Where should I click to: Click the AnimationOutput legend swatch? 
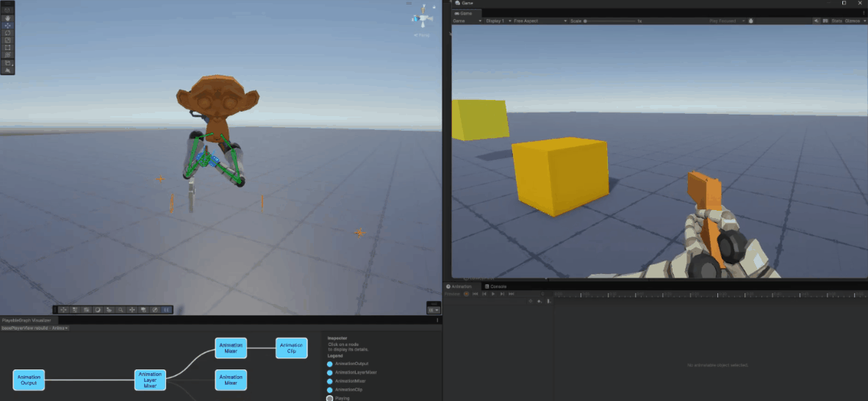pos(330,364)
